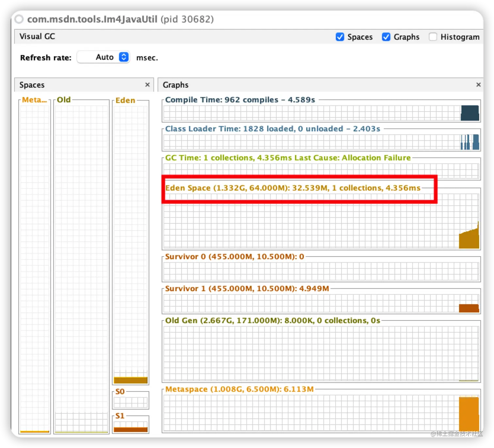
Task: Click the Compile Time graph
Action: click(321, 113)
